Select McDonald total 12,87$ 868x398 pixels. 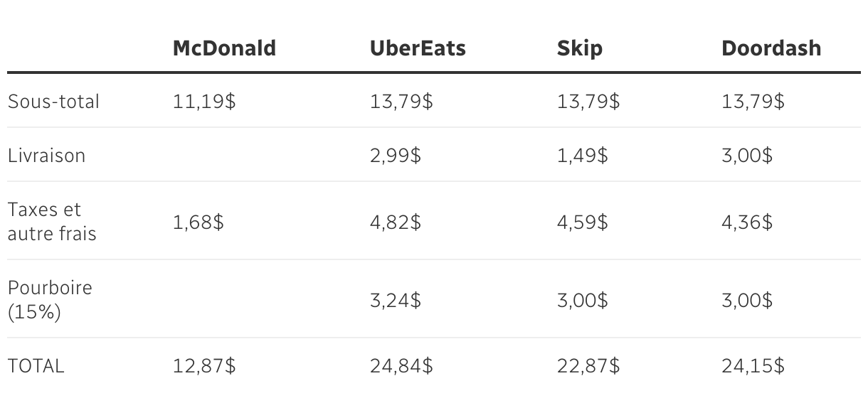(x=204, y=366)
